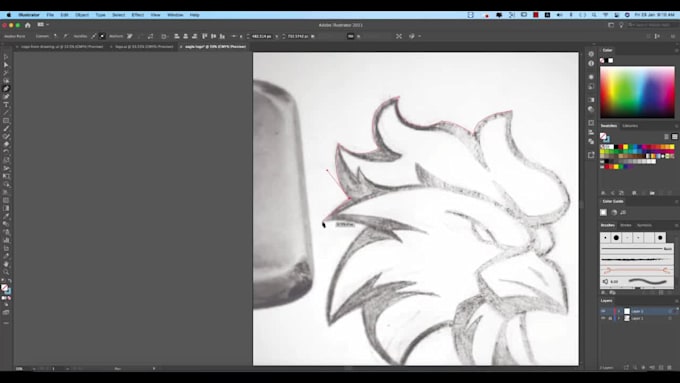Select the Selection tool arrow
This screenshot has height=383, width=680.
(6, 57)
